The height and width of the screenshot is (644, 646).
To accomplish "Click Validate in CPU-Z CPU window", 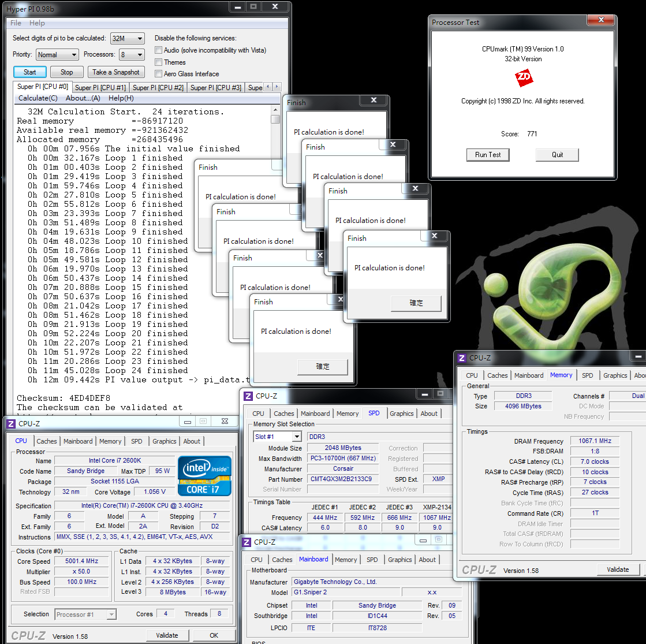I will [x=167, y=635].
